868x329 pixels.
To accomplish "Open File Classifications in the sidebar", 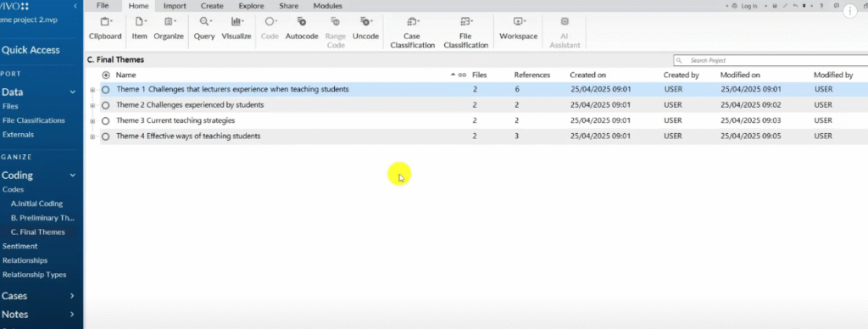I will click(x=33, y=120).
